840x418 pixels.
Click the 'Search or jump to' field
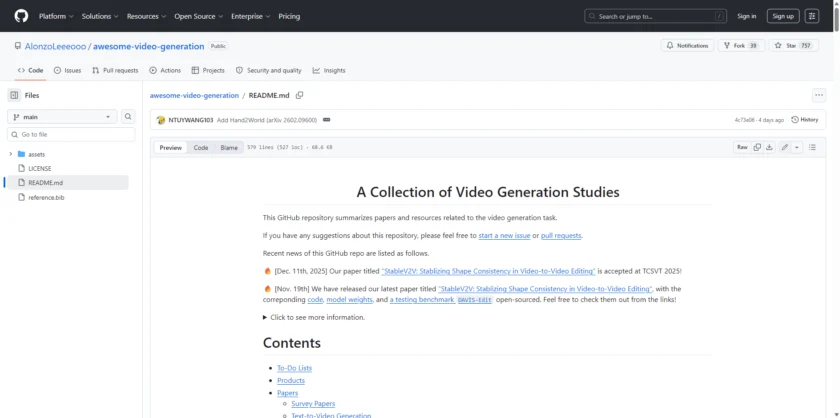[x=656, y=16]
